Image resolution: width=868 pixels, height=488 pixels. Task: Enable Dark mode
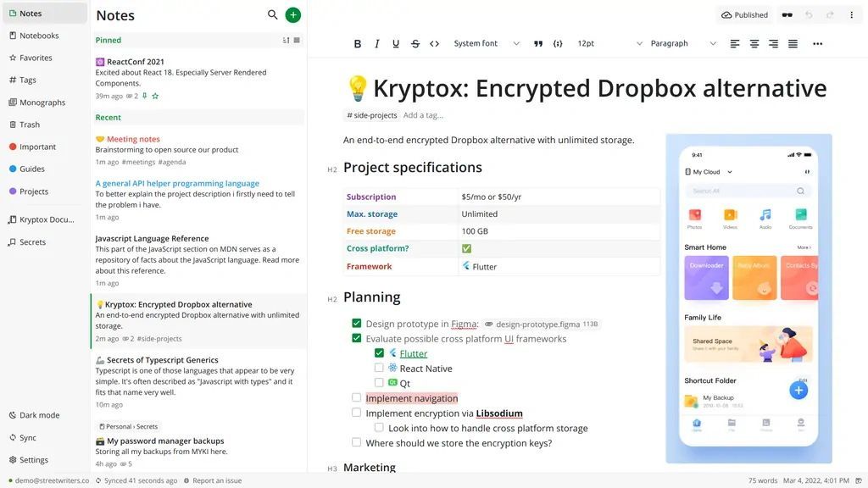click(38, 414)
